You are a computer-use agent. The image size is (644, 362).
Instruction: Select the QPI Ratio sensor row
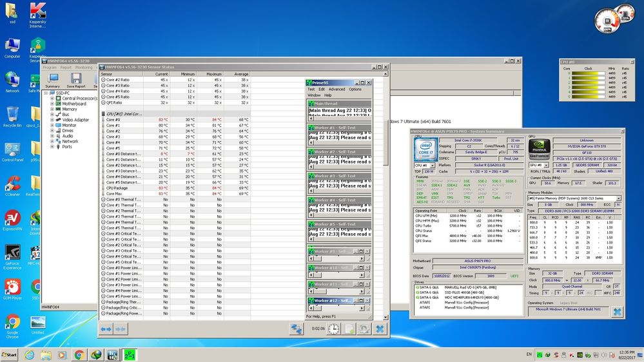[175, 102]
